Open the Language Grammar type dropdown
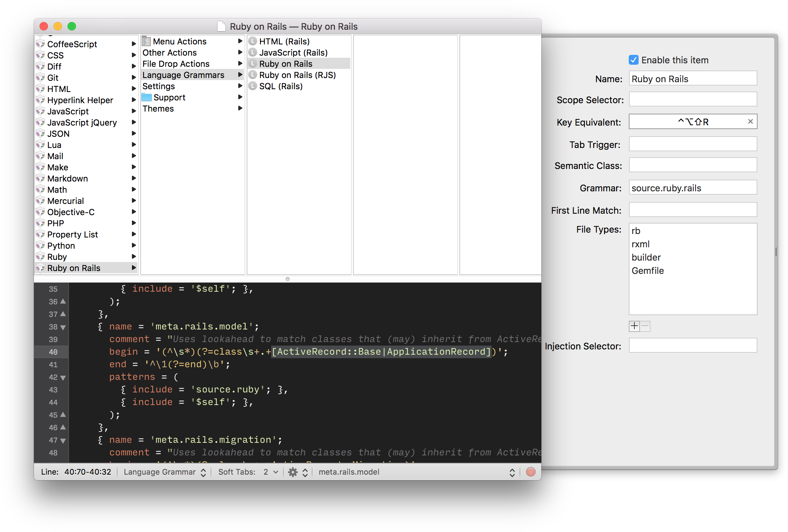This screenshot has width=788, height=532. (164, 472)
